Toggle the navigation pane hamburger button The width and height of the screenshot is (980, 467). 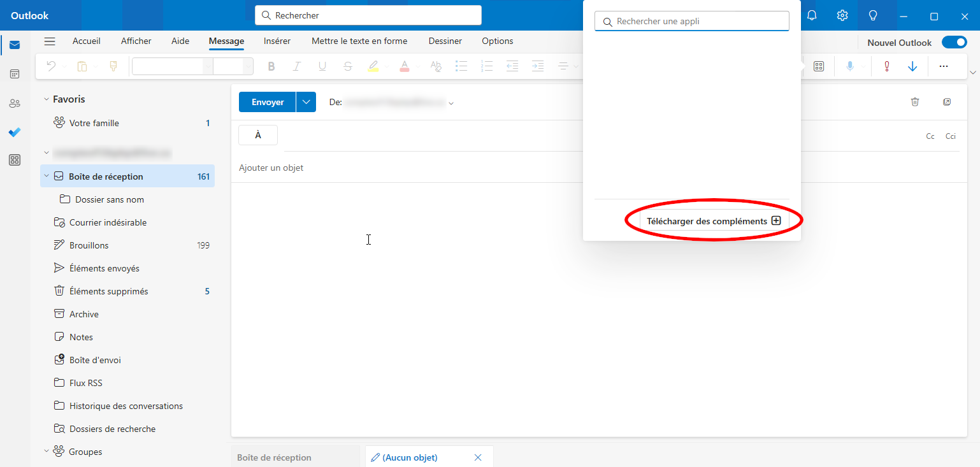pos(50,41)
